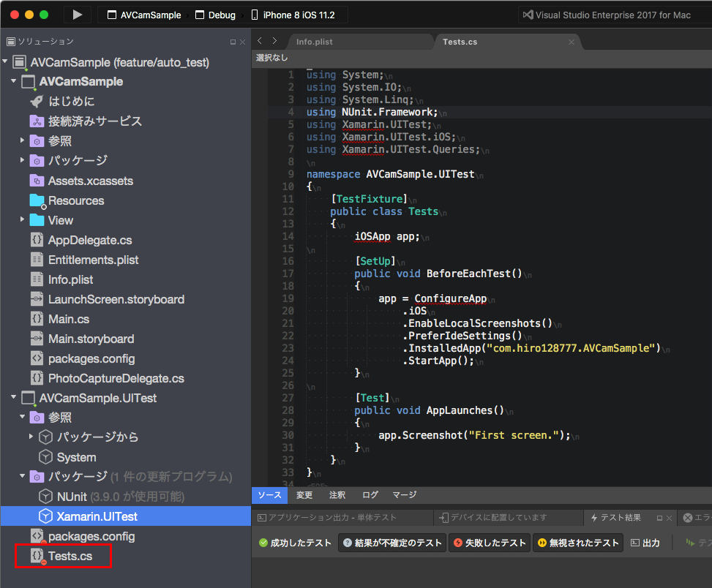Screen dimensions: 712x588
Task: Open Main.cs file
Action: (59, 319)
